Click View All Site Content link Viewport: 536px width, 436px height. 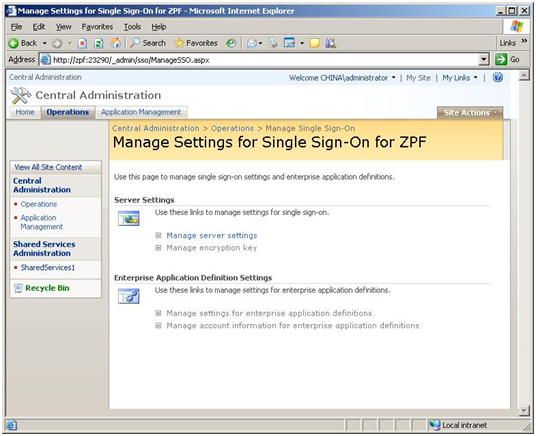[x=48, y=167]
